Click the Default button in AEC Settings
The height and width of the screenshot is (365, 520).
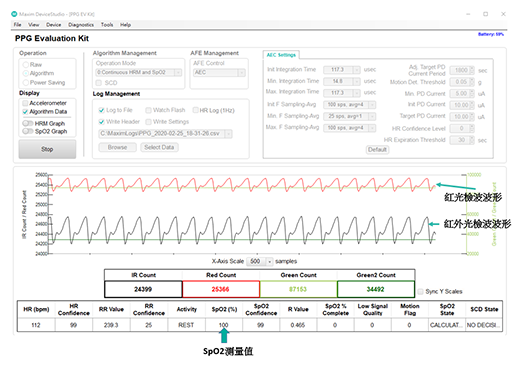pyautogui.click(x=377, y=150)
